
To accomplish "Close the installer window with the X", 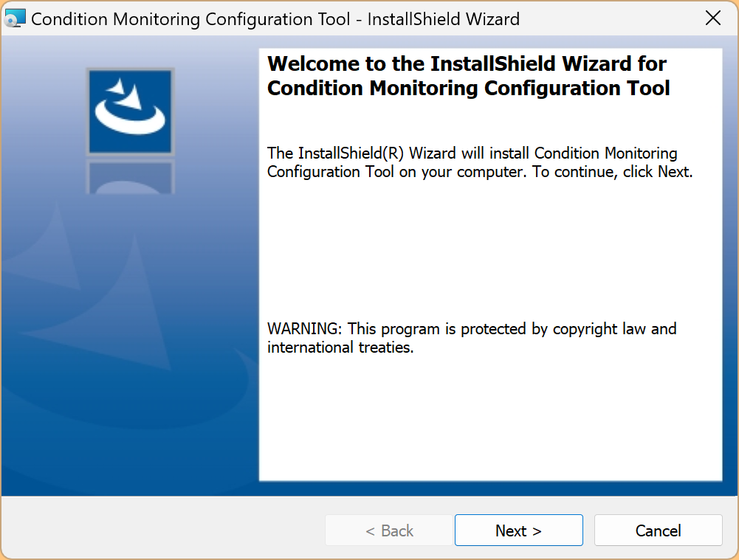I will click(713, 18).
